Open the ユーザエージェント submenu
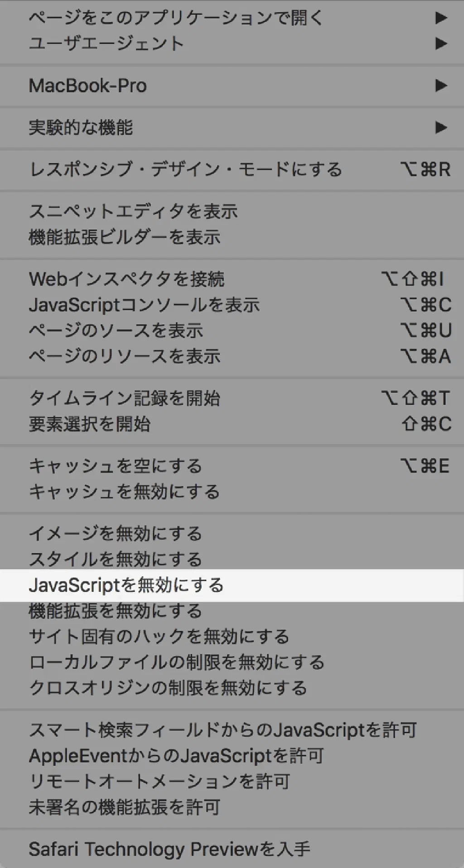Screen dimensions: 464x868 click(x=106, y=44)
